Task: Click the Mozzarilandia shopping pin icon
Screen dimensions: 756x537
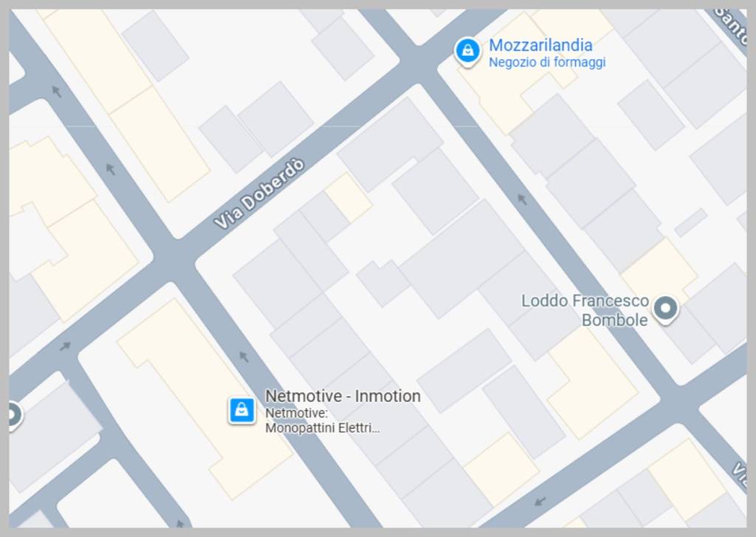Action: (x=467, y=51)
